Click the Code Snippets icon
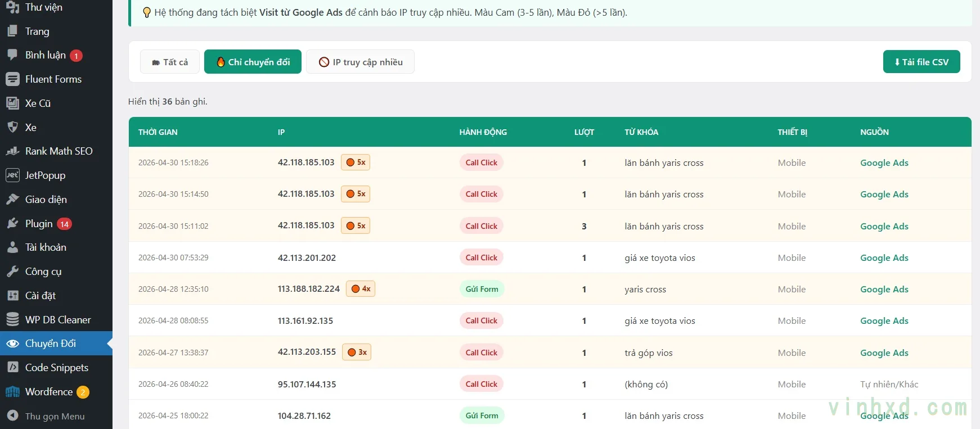 pos(12,368)
